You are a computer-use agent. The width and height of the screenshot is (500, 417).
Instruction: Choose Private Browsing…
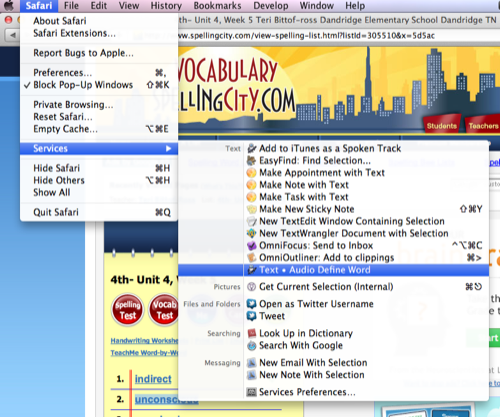click(x=99, y=105)
